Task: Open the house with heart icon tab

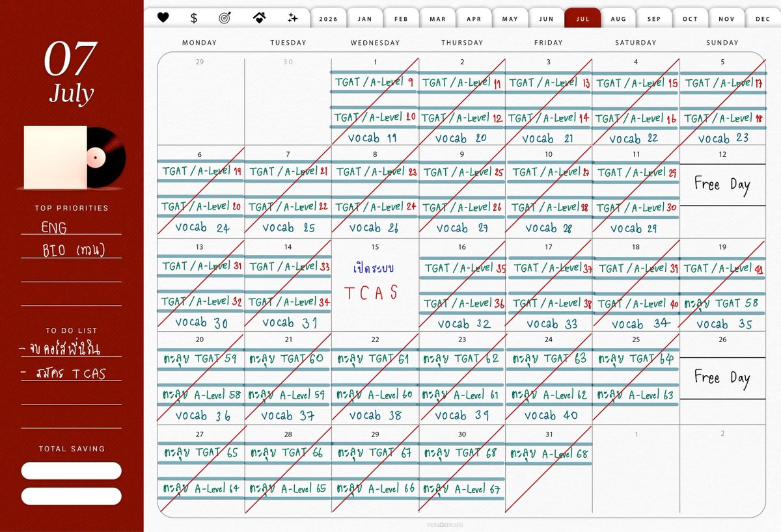Action: [x=258, y=18]
